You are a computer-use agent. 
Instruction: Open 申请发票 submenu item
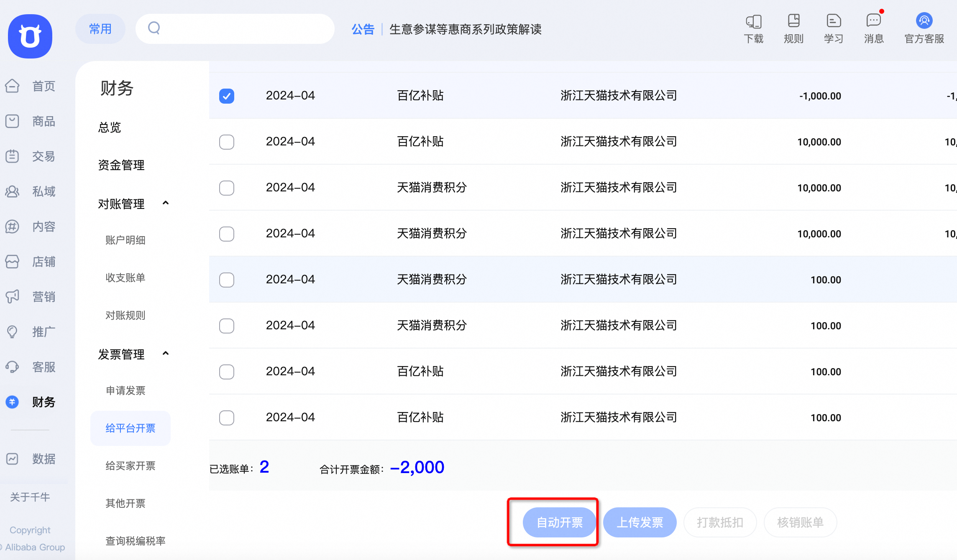125,391
